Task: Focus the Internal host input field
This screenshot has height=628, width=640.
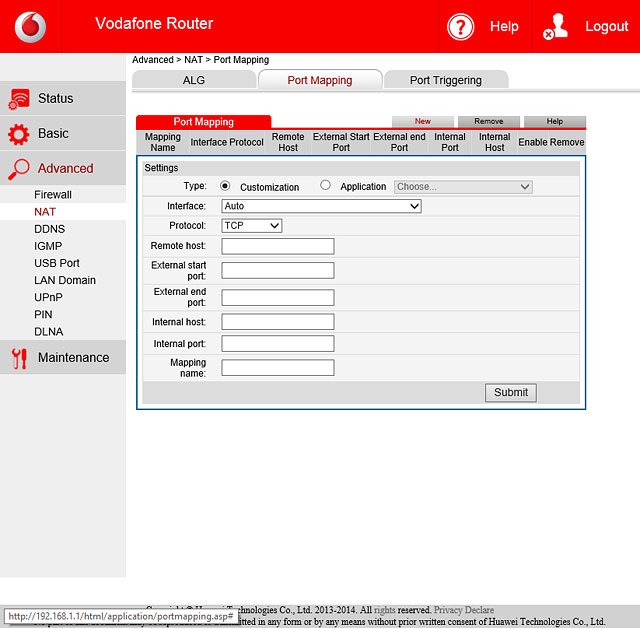Action: click(278, 322)
